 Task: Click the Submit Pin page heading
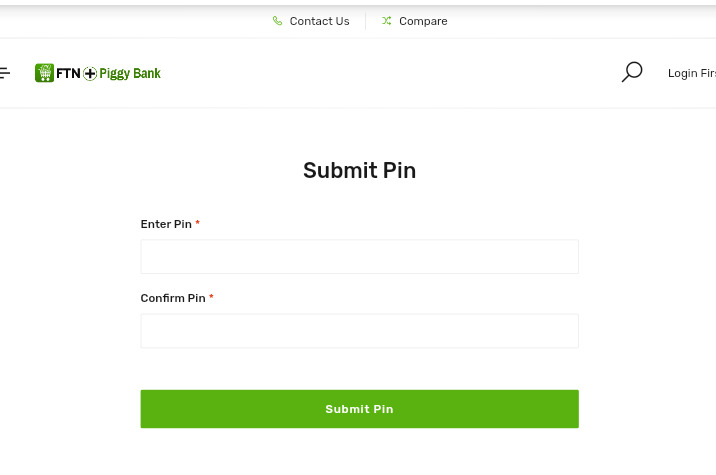(x=359, y=171)
